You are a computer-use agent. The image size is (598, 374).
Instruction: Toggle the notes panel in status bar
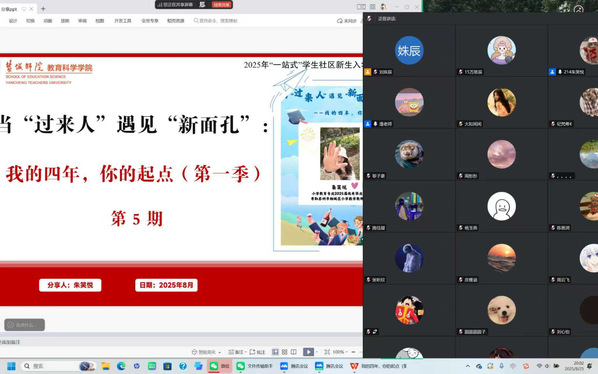236,352
